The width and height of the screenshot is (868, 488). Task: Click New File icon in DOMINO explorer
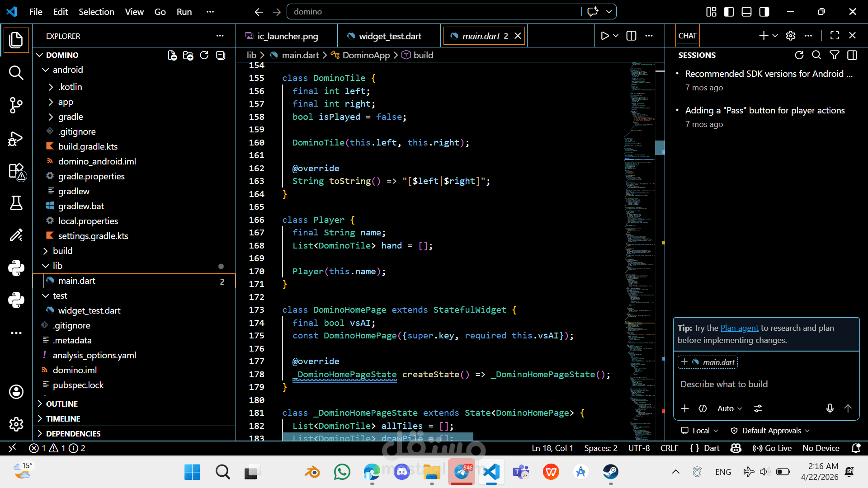pyautogui.click(x=172, y=55)
